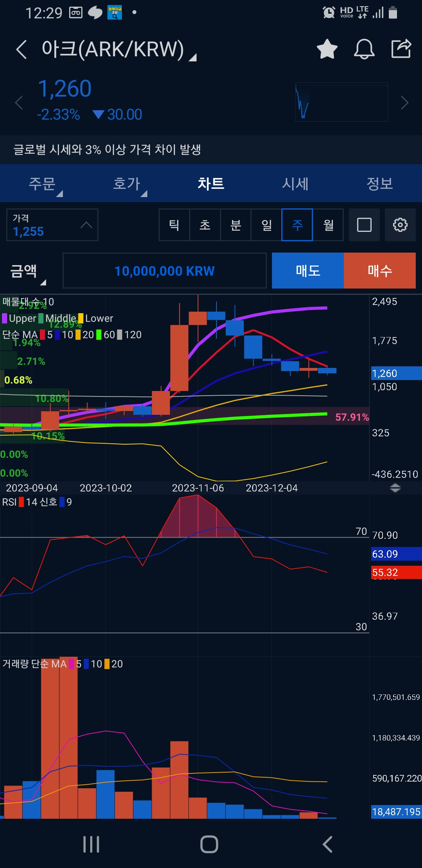Image resolution: width=422 pixels, height=868 pixels.
Task: Tap the 57.91% volume profile label
Action: coord(352,417)
